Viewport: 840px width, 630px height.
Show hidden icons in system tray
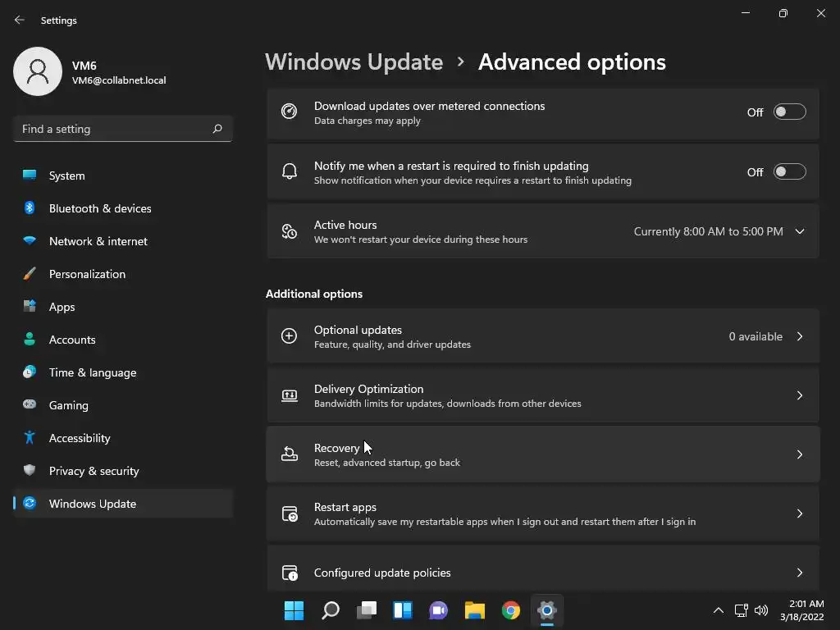(x=719, y=610)
